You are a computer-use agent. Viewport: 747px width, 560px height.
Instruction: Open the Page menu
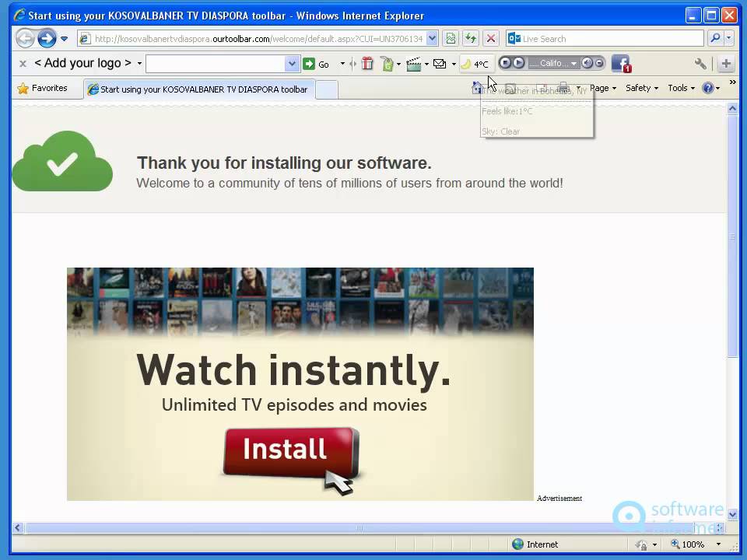[602, 88]
